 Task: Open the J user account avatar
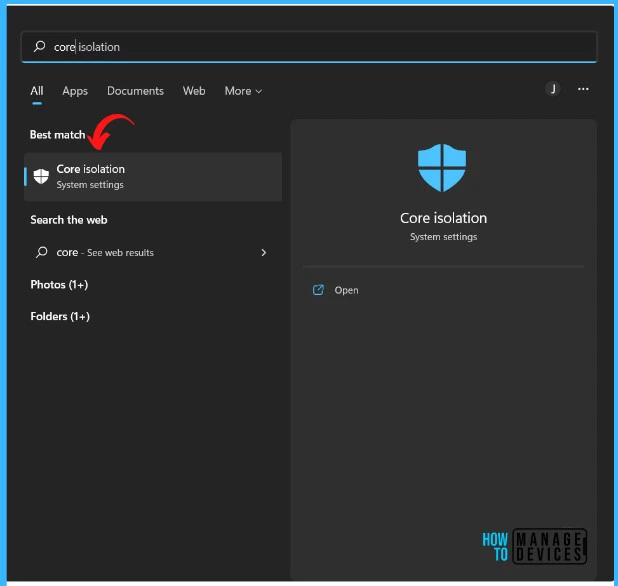[553, 89]
